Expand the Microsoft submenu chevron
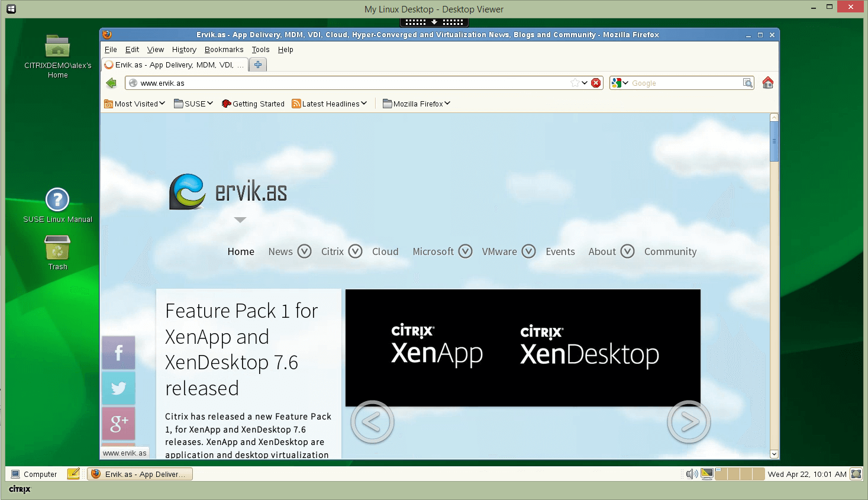The image size is (868, 500). click(466, 251)
